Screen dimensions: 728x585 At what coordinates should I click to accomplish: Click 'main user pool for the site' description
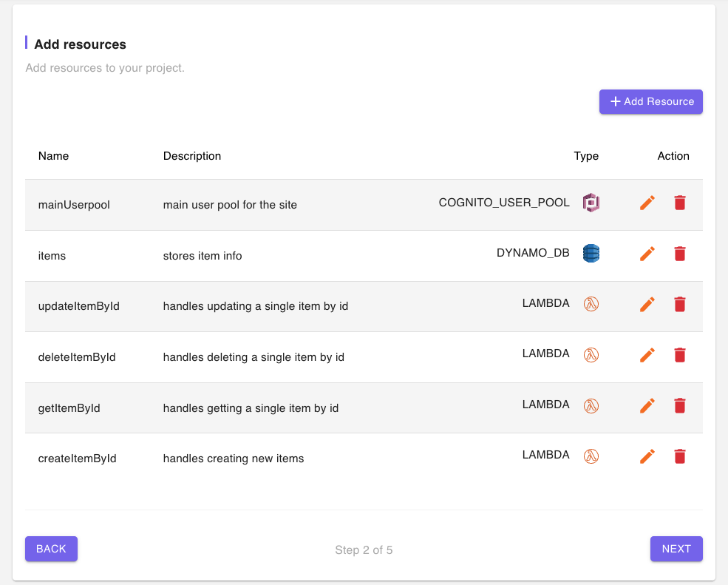pyautogui.click(x=230, y=205)
